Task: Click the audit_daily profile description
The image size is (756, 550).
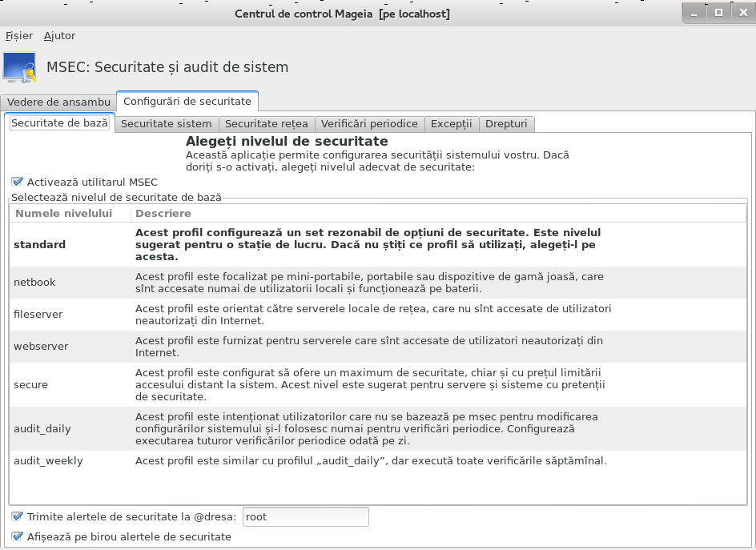Action: pos(367,428)
